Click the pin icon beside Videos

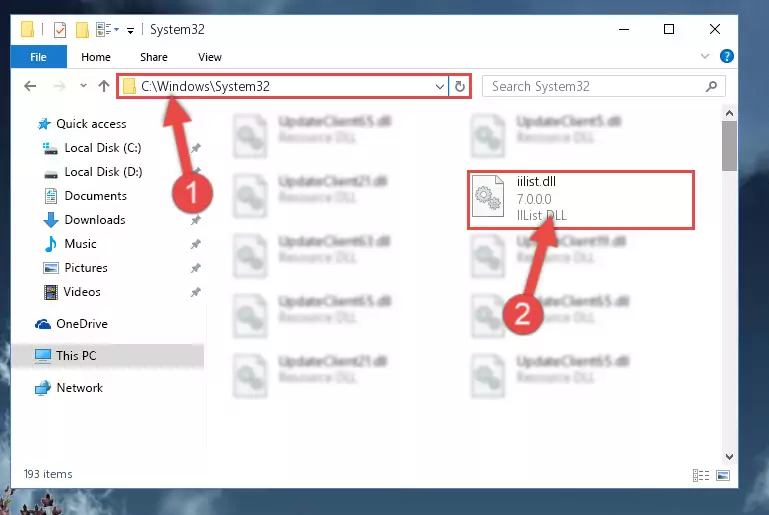[195, 292]
